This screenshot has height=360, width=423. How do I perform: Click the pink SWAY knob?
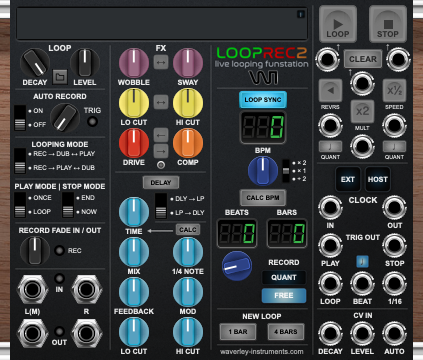pyautogui.click(x=188, y=63)
